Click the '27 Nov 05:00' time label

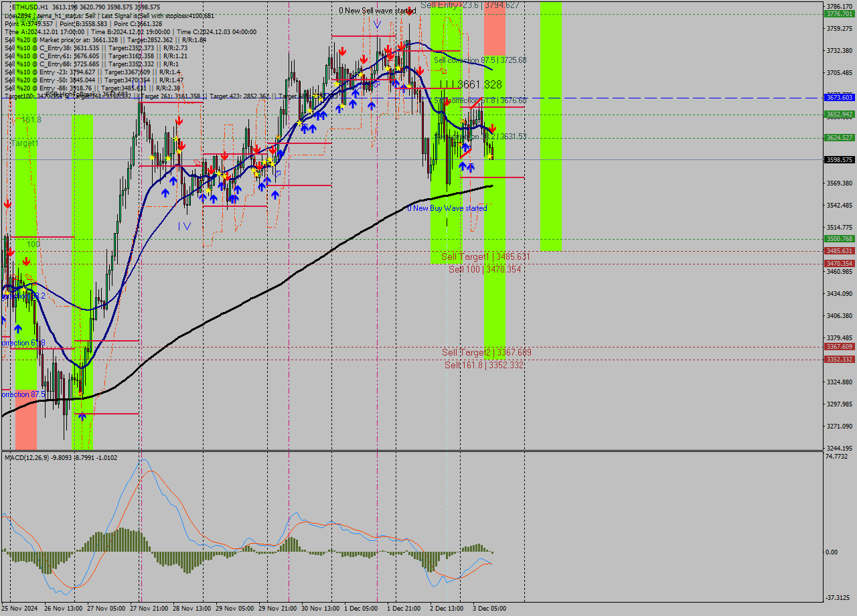[106, 609]
